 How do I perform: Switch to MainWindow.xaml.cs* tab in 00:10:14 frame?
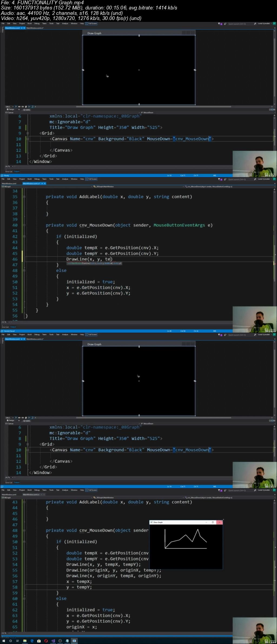coord(35,339)
